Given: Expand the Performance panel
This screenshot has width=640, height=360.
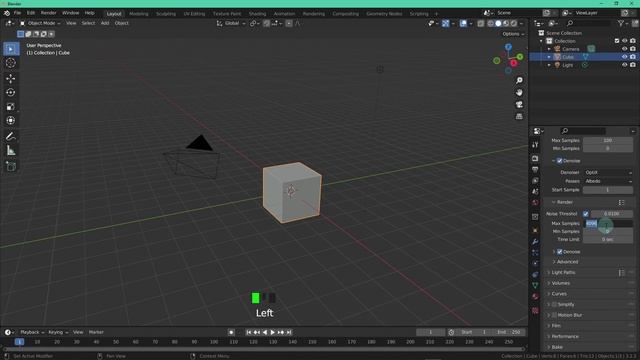Looking at the screenshot, I should [565, 336].
